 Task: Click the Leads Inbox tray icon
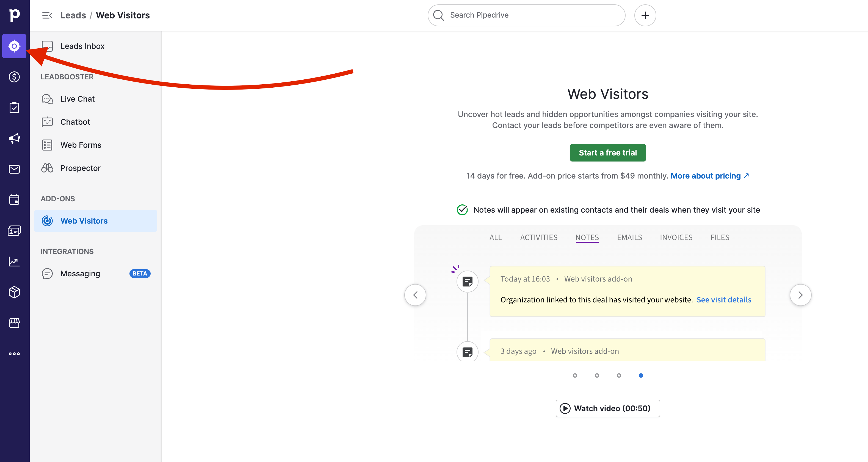[47, 46]
